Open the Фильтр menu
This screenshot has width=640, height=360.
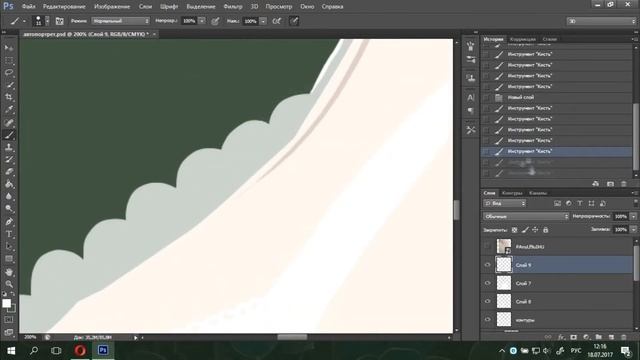[x=233, y=7]
